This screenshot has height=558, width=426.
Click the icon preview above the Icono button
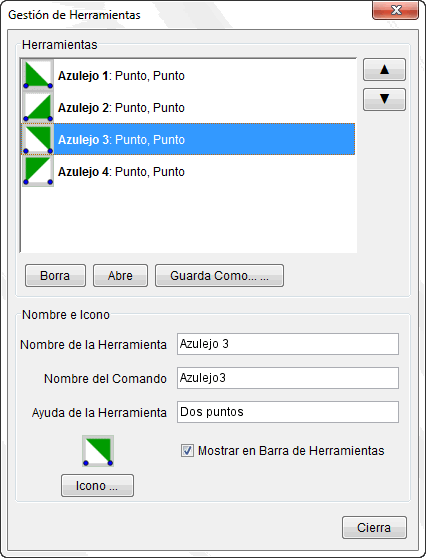[98, 451]
